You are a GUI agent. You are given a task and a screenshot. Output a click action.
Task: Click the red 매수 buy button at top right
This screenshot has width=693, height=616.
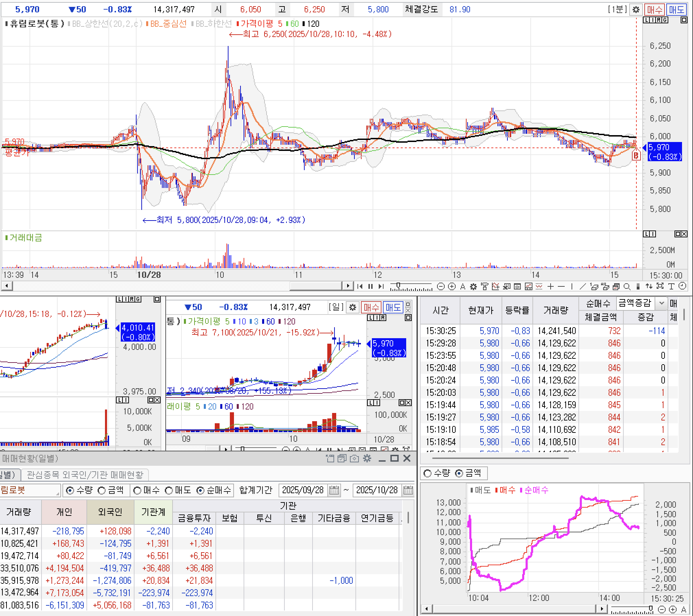[654, 9]
